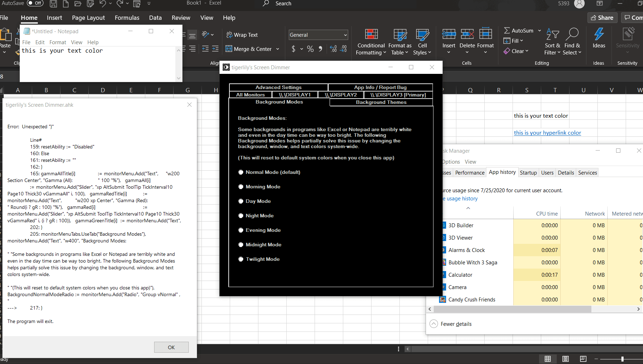Toggle Wrap Text in Excel

[242, 35]
